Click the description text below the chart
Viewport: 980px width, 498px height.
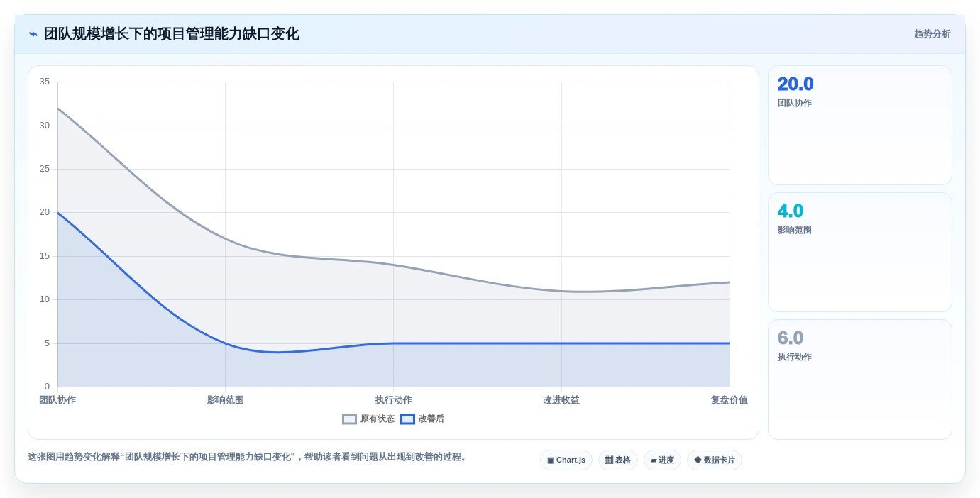coord(248,457)
